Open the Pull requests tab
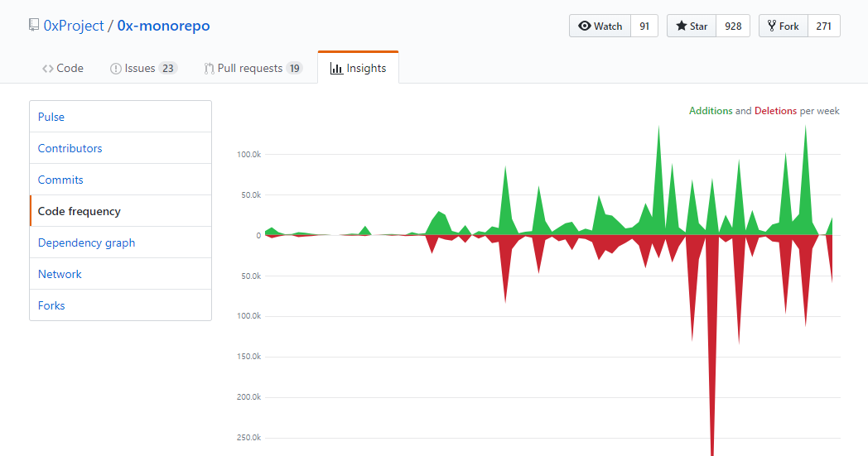 click(253, 68)
